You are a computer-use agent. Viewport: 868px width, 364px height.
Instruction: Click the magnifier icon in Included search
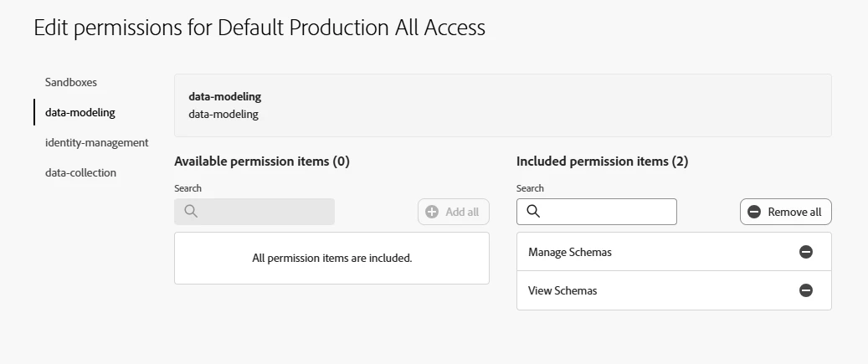[533, 212]
